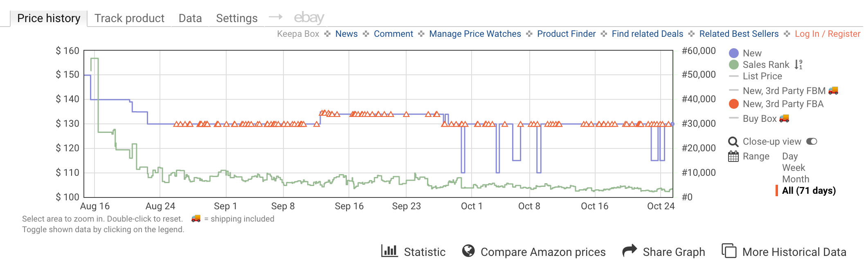Open Manage Price Watches link
The width and height of the screenshot is (868, 260).
pos(475,34)
